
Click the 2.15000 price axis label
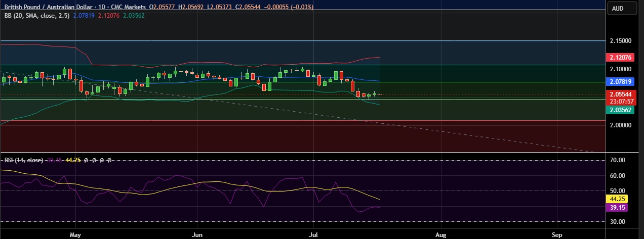[x=621, y=40]
